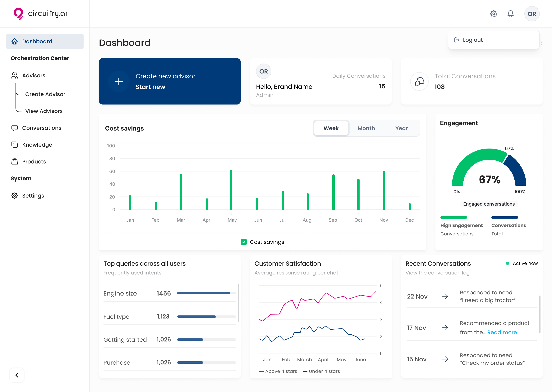
Task: Open Knowledge section in sidebar
Action: pyautogui.click(x=37, y=145)
